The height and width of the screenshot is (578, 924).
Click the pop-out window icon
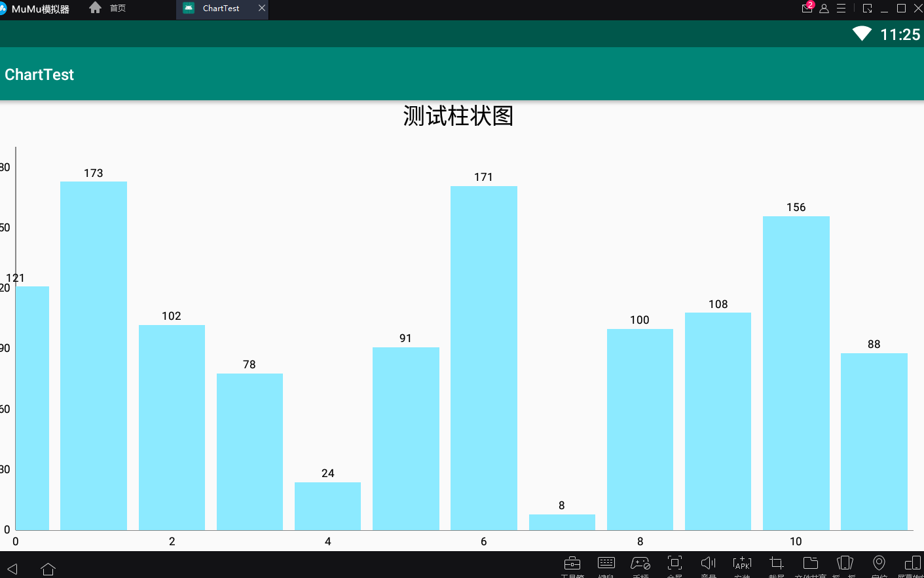coord(867,9)
